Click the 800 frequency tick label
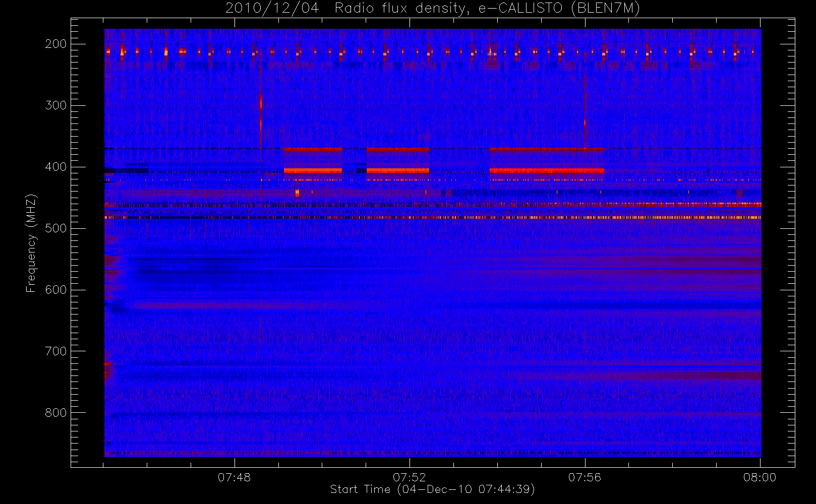This screenshot has width=816, height=504. 56,413
